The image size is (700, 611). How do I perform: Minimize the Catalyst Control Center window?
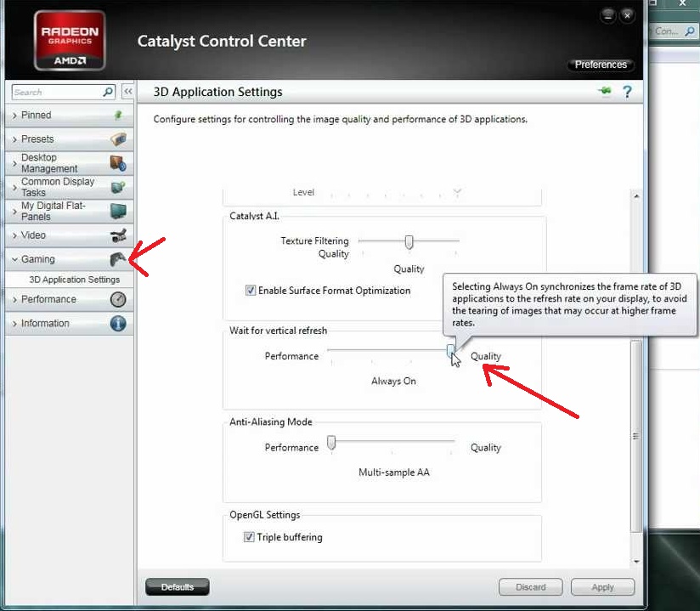coord(608,15)
